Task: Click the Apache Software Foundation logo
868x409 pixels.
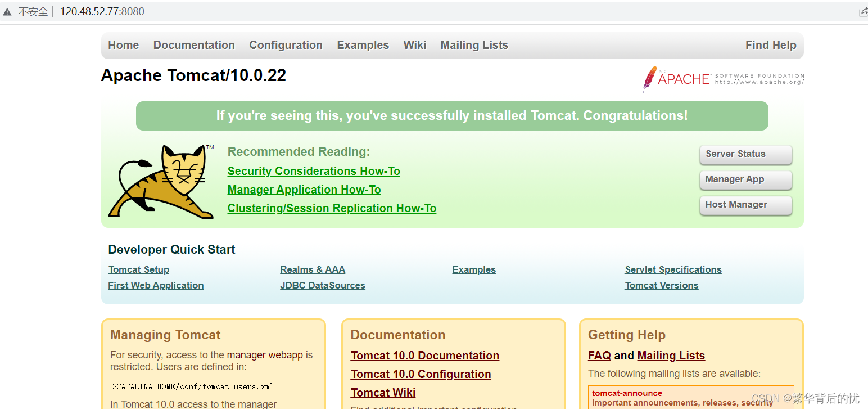Action: [x=724, y=79]
